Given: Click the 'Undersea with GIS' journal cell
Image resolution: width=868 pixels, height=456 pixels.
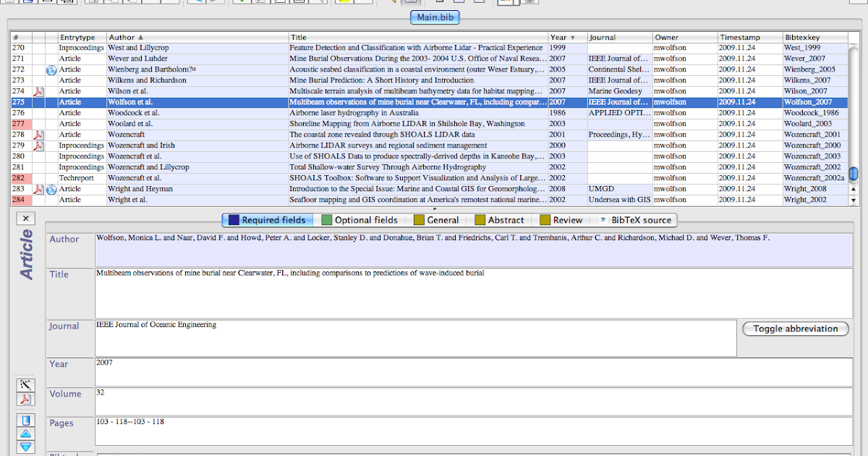Looking at the screenshot, I should tap(619, 200).
